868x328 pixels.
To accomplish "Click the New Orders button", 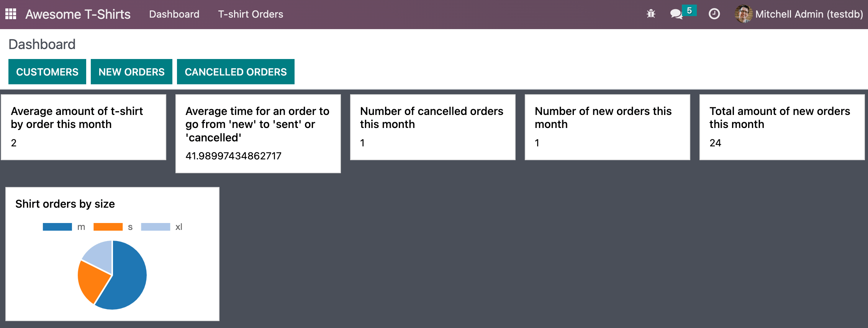I will pos(131,72).
